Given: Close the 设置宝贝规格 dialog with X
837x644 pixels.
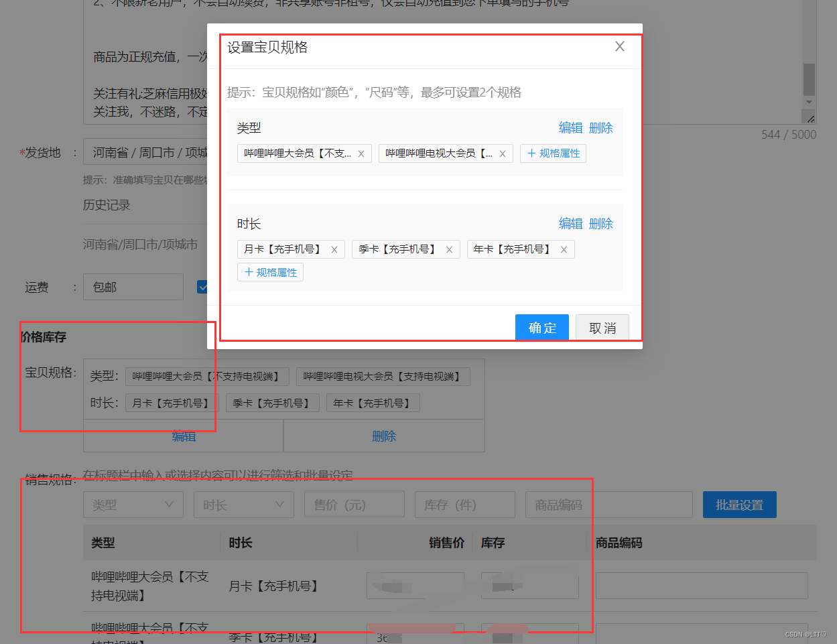Looking at the screenshot, I should (x=620, y=46).
